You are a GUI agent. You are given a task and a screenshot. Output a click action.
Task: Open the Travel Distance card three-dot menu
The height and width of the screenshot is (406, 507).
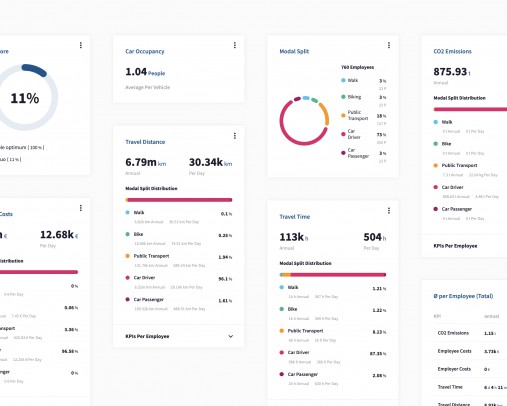(235, 136)
